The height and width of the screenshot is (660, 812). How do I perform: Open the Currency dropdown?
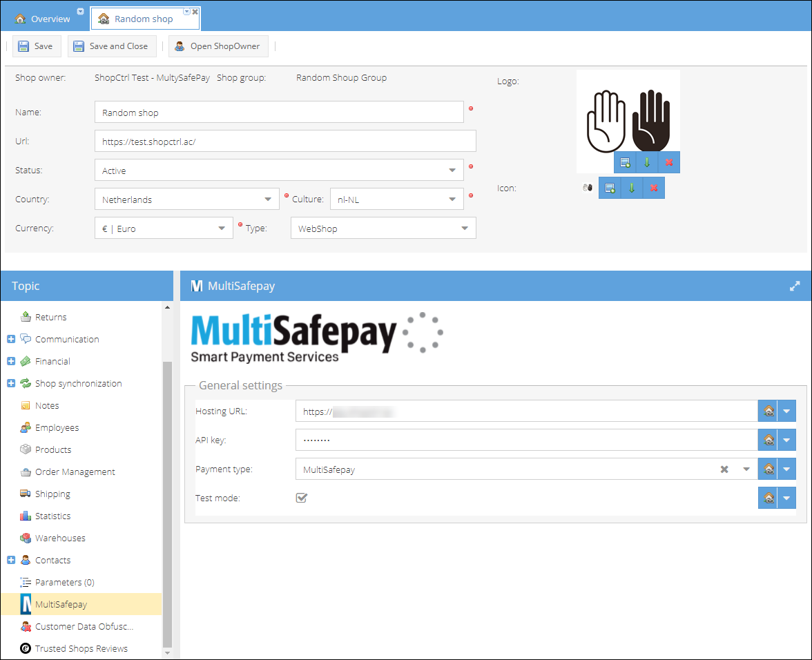(222, 229)
